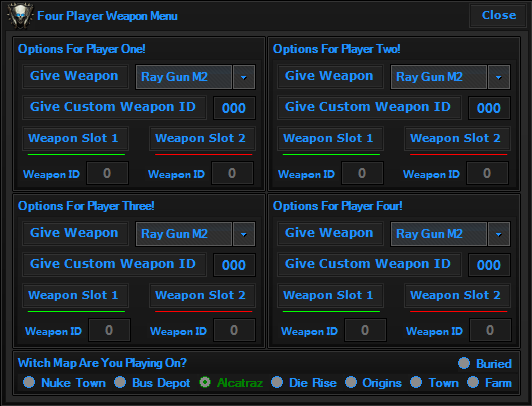Click the 'Options For Player Three!' heading
The height and width of the screenshot is (406, 532).
(86, 206)
